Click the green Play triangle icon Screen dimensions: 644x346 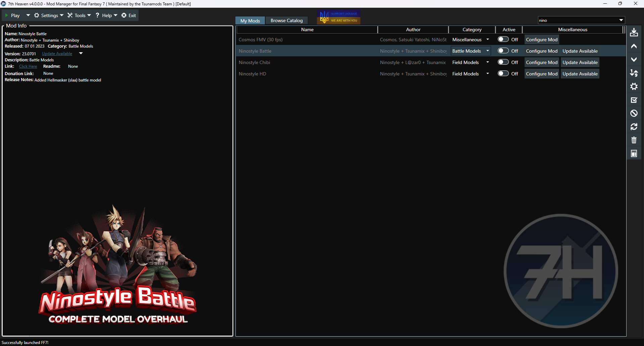pyautogui.click(x=6, y=15)
